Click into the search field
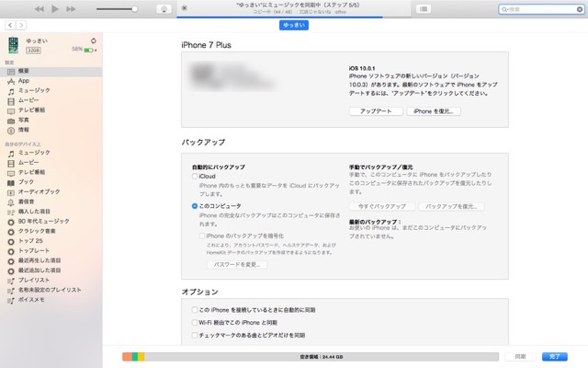The height and width of the screenshot is (368, 588). click(x=541, y=9)
